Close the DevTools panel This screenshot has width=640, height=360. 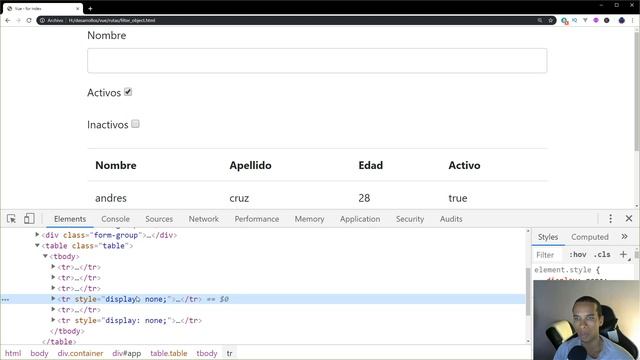629,219
